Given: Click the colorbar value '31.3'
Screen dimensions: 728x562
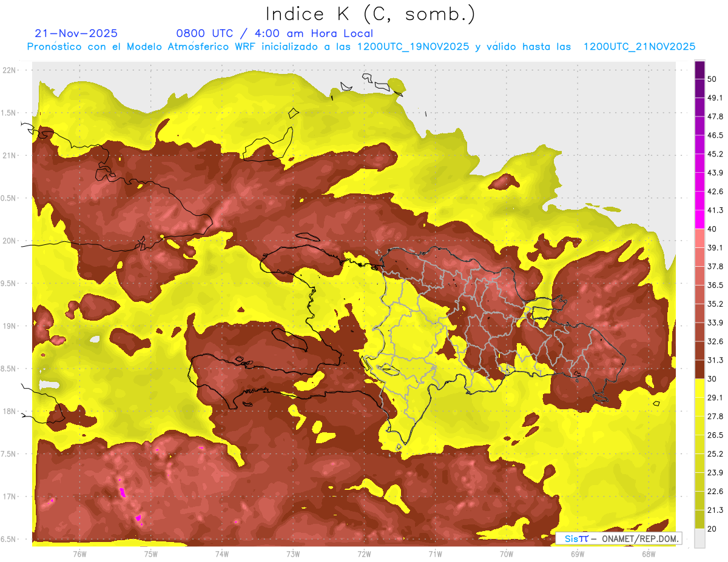Looking at the screenshot, I should (715, 360).
